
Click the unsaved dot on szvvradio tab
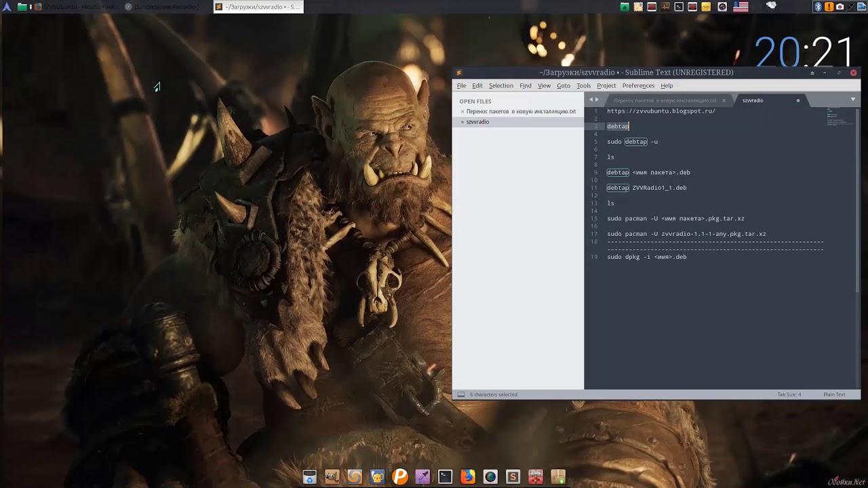pos(797,100)
